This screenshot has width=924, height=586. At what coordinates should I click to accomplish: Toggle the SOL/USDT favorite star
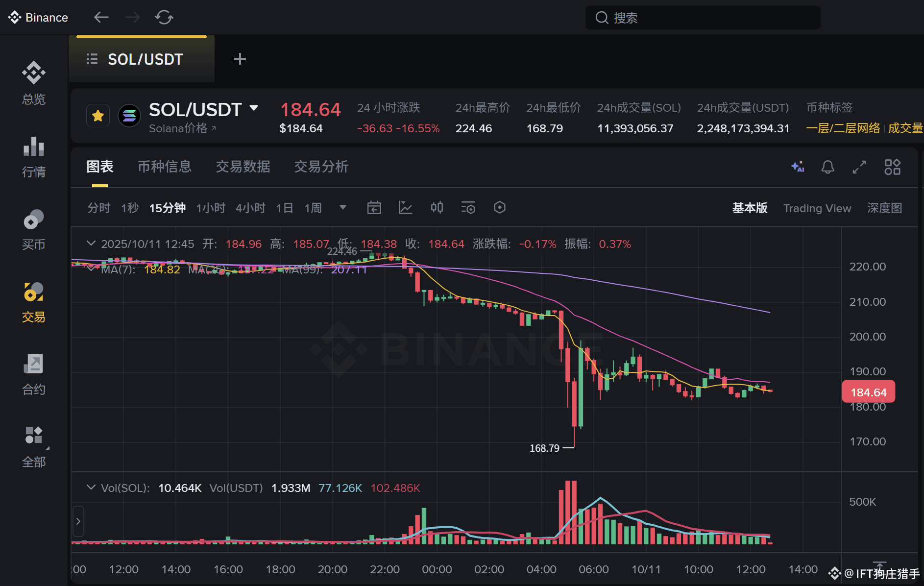[x=98, y=116]
